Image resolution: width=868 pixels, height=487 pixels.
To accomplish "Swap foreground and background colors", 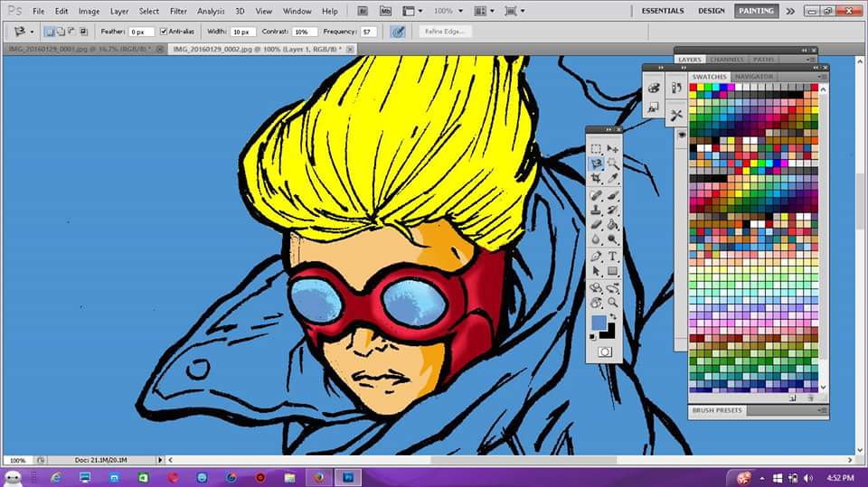I will click(612, 317).
